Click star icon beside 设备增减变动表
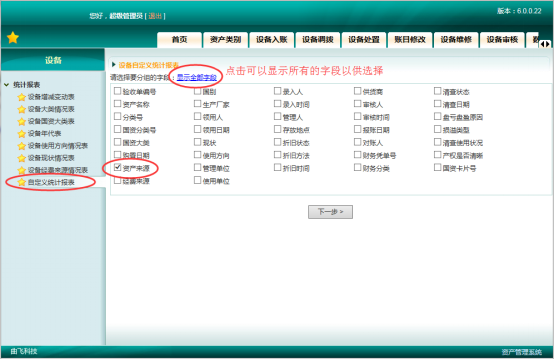This screenshot has height=360, width=554. [x=22, y=97]
